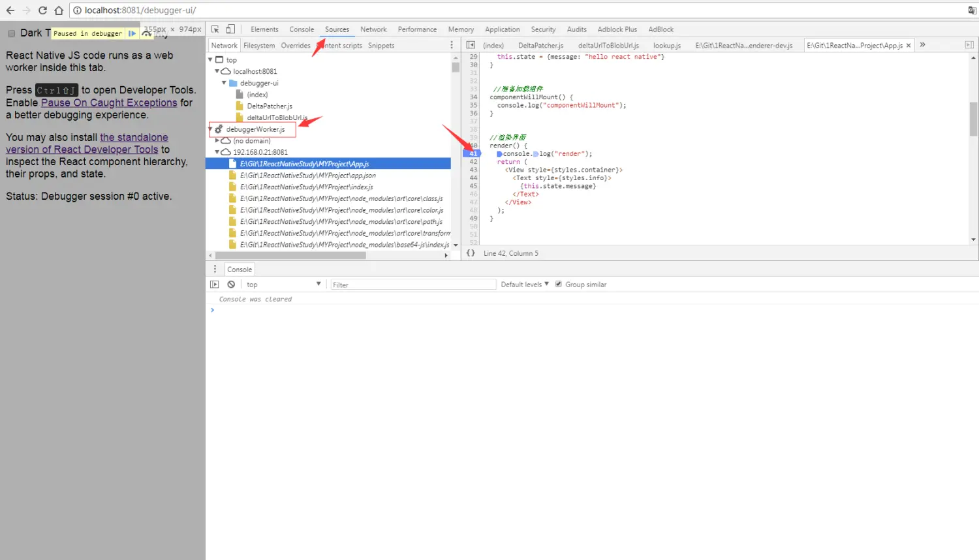
Task: Open the Memory panel
Action: click(461, 29)
